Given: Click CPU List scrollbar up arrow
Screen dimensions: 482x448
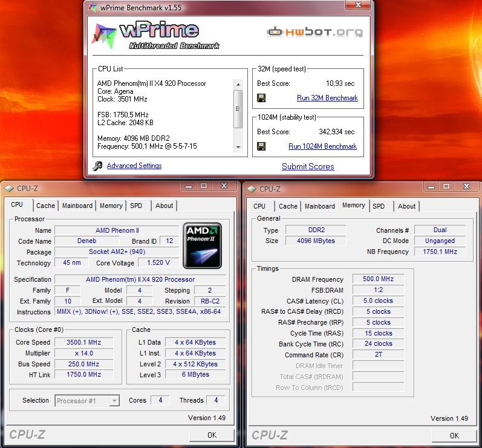Looking at the screenshot, I should 238,84.
